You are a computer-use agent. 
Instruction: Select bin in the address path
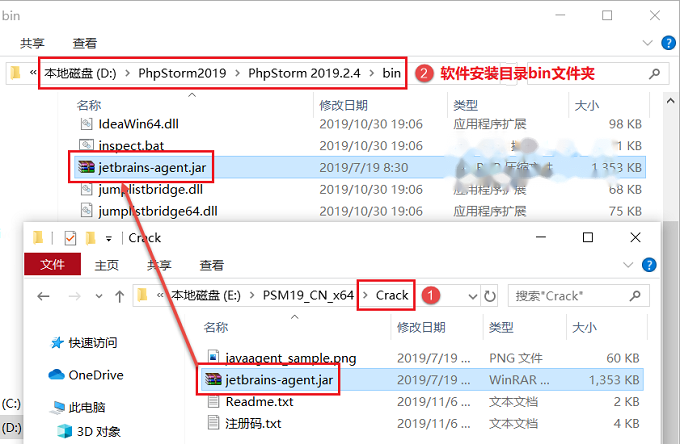391,73
